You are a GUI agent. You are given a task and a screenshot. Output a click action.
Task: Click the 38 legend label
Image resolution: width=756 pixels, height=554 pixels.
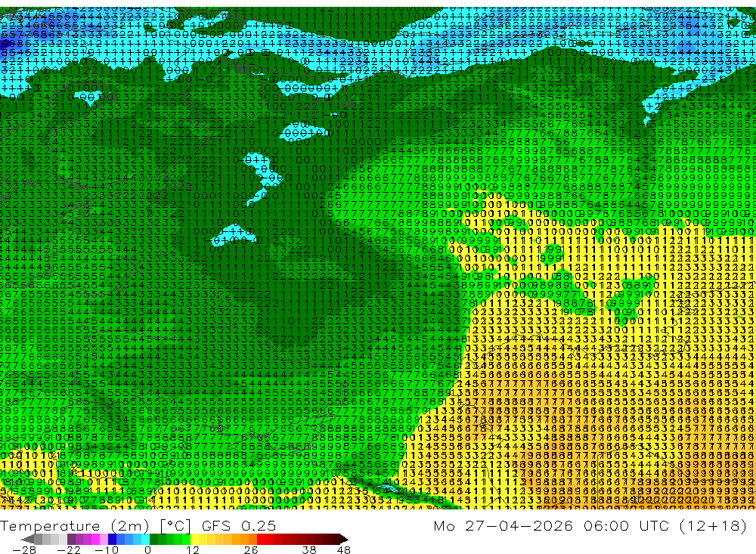click(309, 549)
